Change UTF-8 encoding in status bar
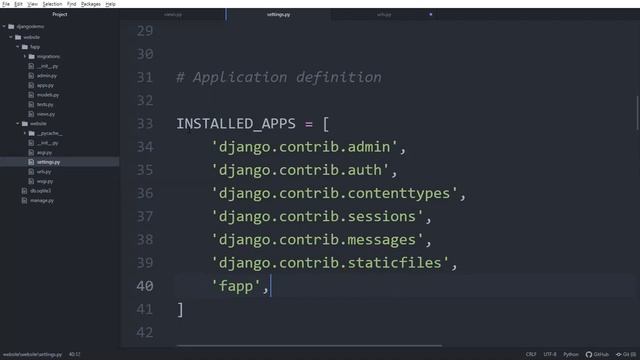Viewport: 640px width, 360px height. [x=550, y=354]
